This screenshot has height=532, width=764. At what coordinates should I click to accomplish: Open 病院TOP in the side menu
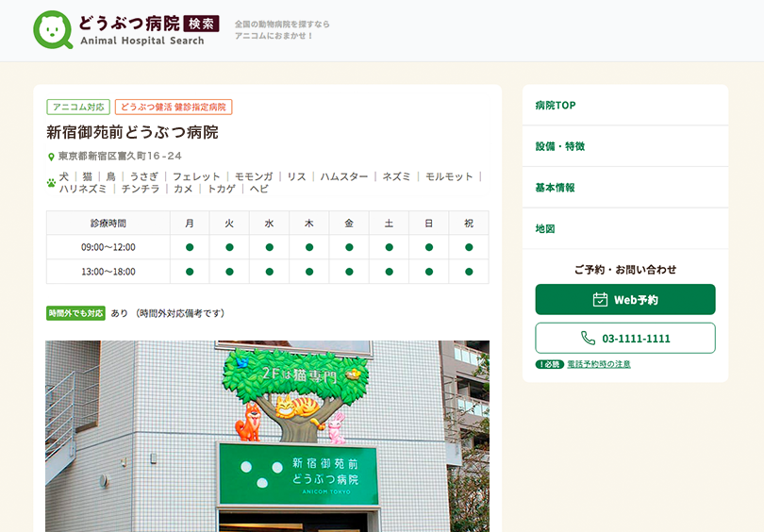click(555, 106)
